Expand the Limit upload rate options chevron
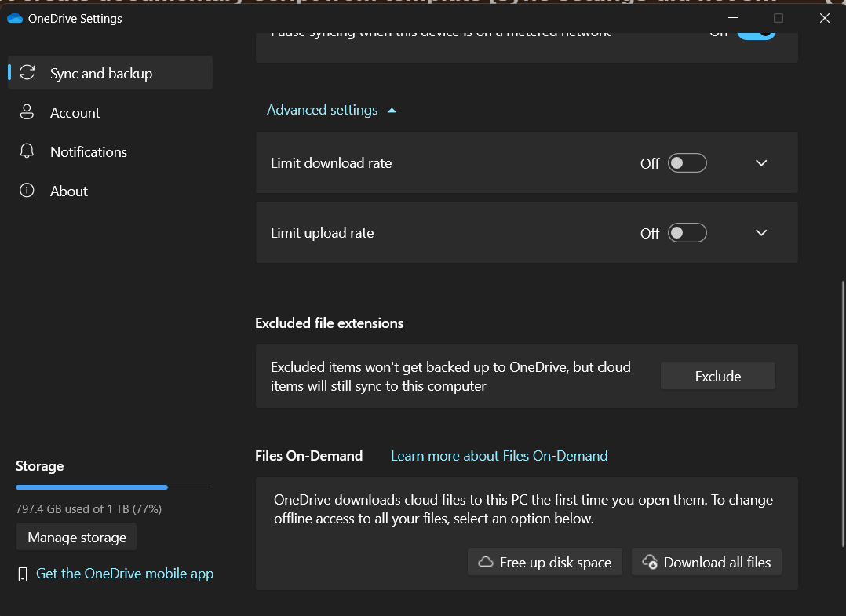 (760, 233)
